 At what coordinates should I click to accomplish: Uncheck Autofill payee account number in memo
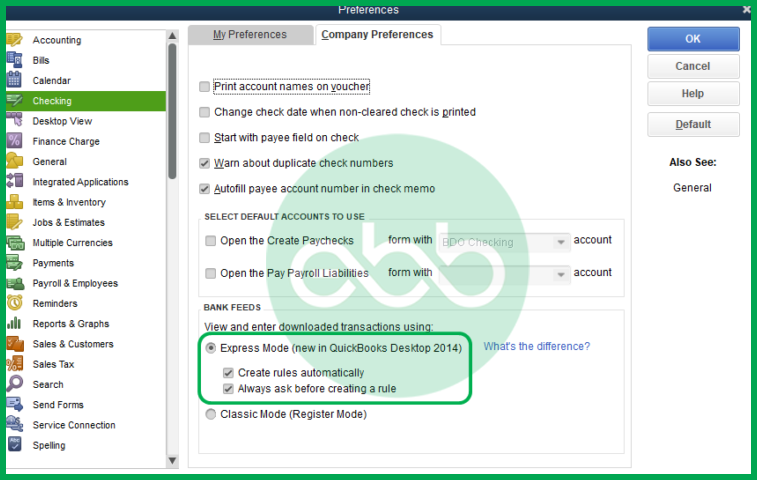click(204, 189)
